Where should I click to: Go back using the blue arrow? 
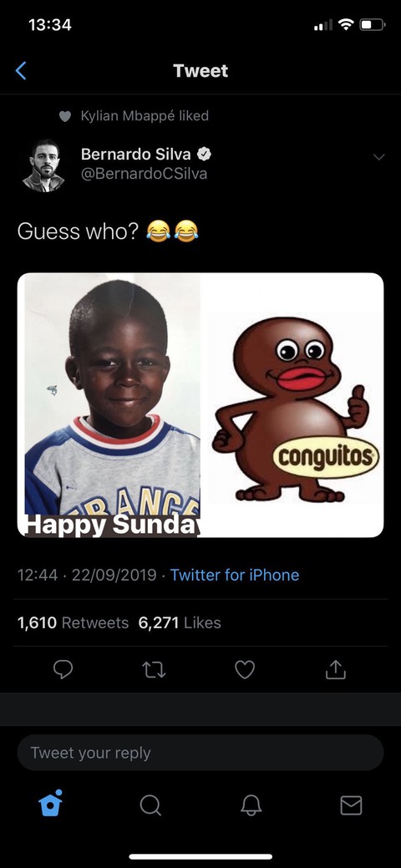coord(21,71)
